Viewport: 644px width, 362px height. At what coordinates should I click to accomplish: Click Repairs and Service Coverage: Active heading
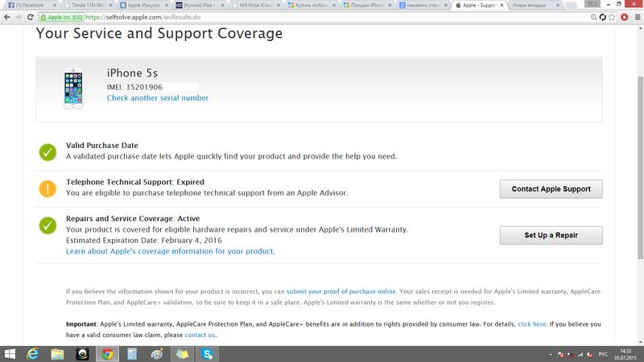click(133, 219)
